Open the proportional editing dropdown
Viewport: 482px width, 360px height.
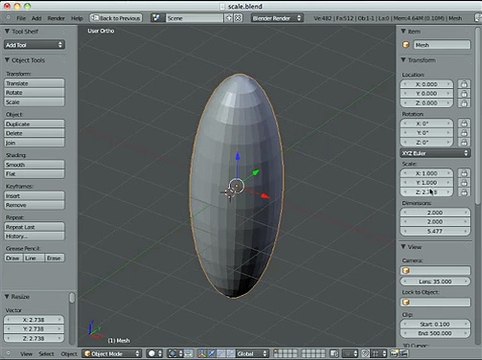pyautogui.click(x=350, y=353)
